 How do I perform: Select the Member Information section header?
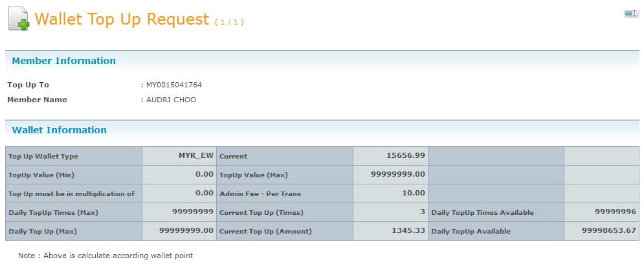pyautogui.click(x=64, y=61)
